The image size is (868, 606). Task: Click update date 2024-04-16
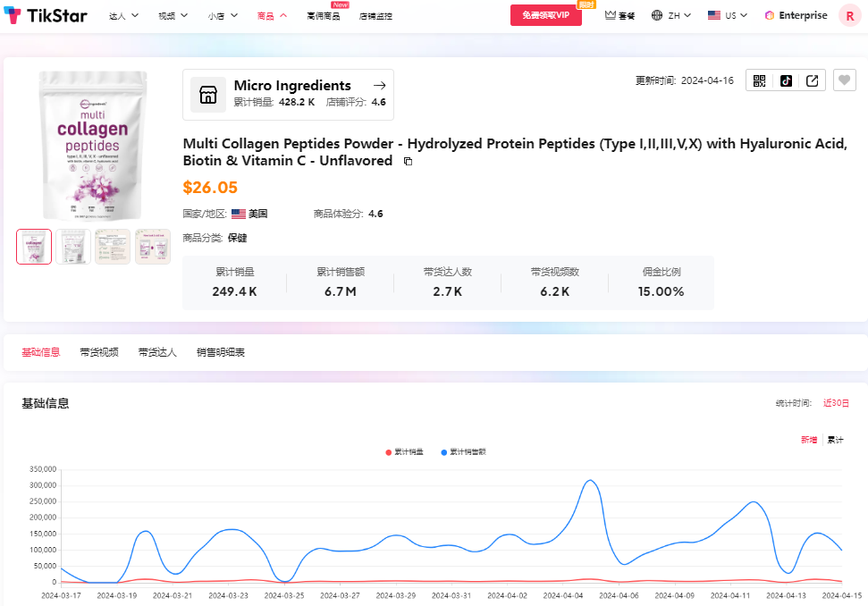[707, 80]
